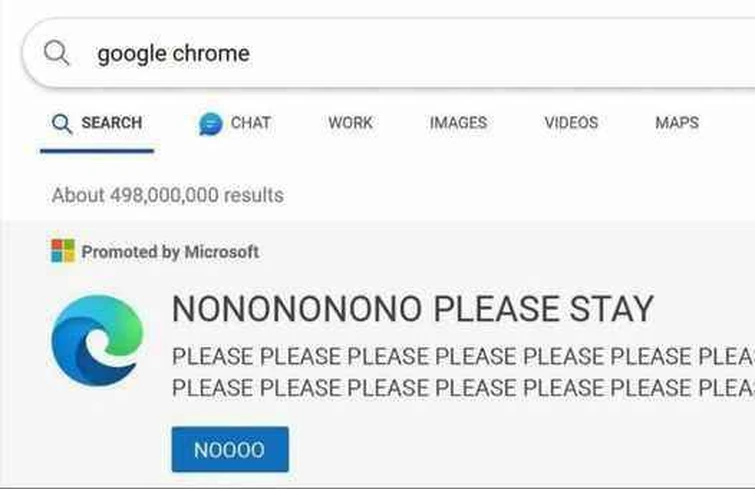Open the NONONONONO PLEASE STAY headline
This screenshot has height=489, width=755.
pyautogui.click(x=413, y=309)
